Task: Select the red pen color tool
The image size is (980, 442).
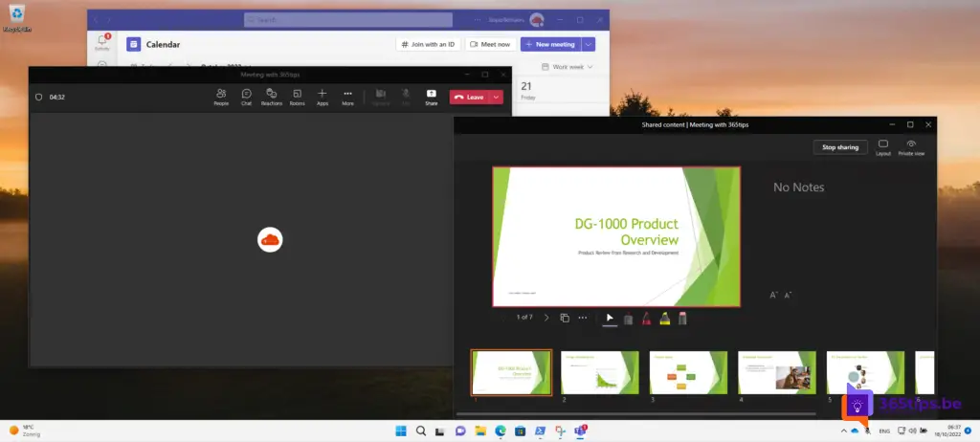Action: [x=646, y=318]
